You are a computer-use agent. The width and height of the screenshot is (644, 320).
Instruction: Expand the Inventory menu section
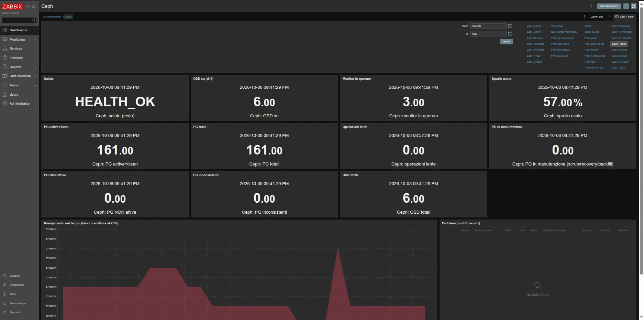point(20,58)
